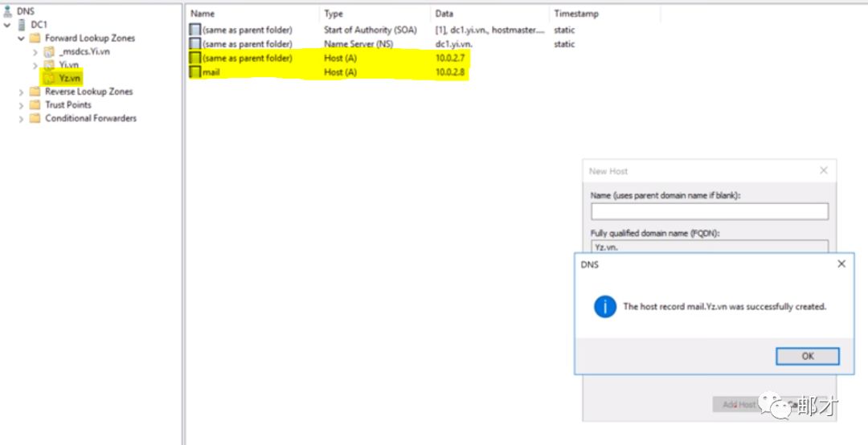Select the Start of Authority record icon
868x445 pixels.
pyautogui.click(x=194, y=31)
